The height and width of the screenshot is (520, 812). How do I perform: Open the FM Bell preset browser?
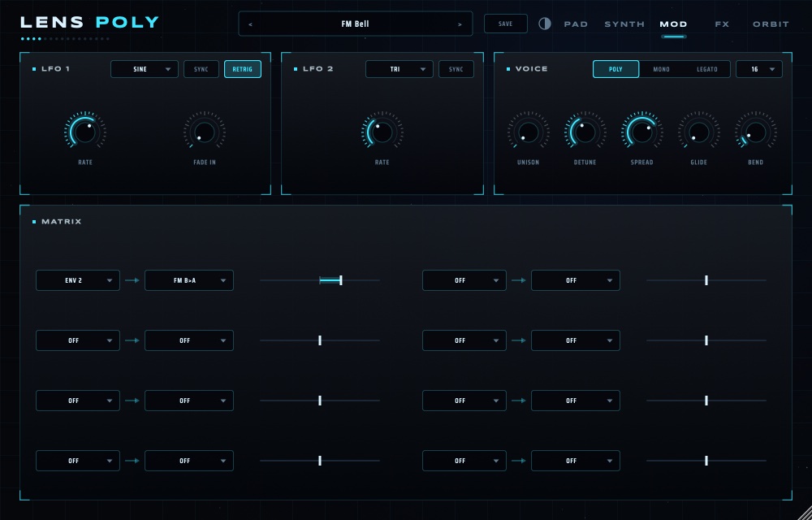356,24
